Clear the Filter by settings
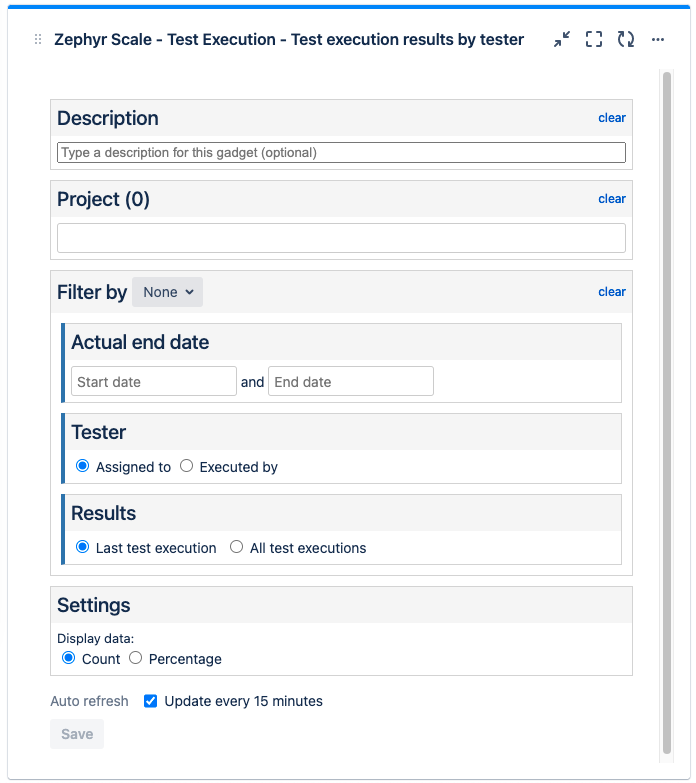 (x=612, y=292)
